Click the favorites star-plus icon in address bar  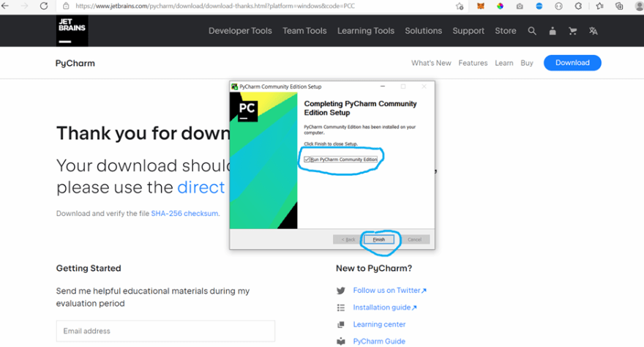(x=460, y=6)
